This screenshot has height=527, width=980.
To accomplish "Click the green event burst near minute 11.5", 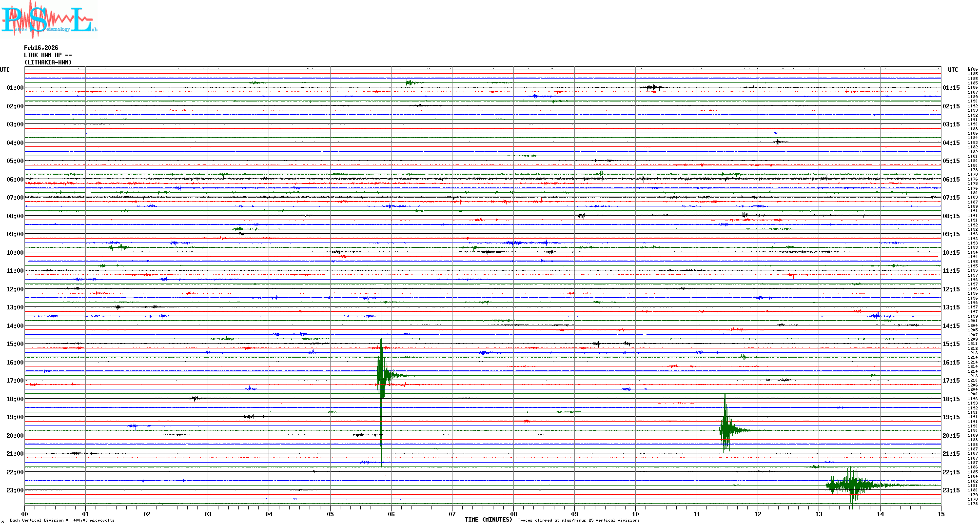I will point(726,429).
